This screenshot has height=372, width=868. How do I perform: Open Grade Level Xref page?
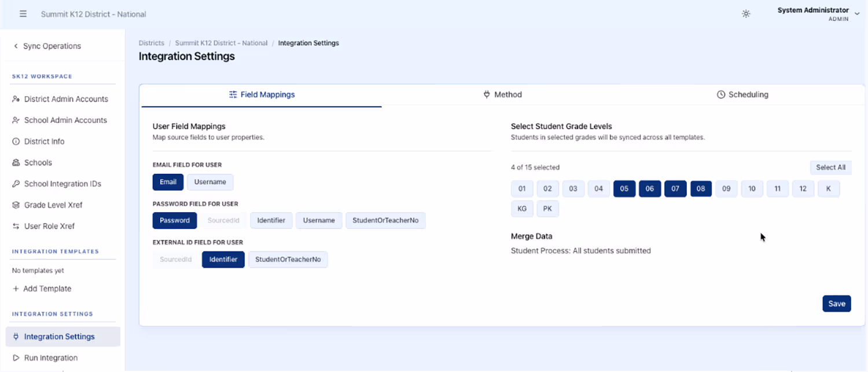pyautogui.click(x=63, y=205)
